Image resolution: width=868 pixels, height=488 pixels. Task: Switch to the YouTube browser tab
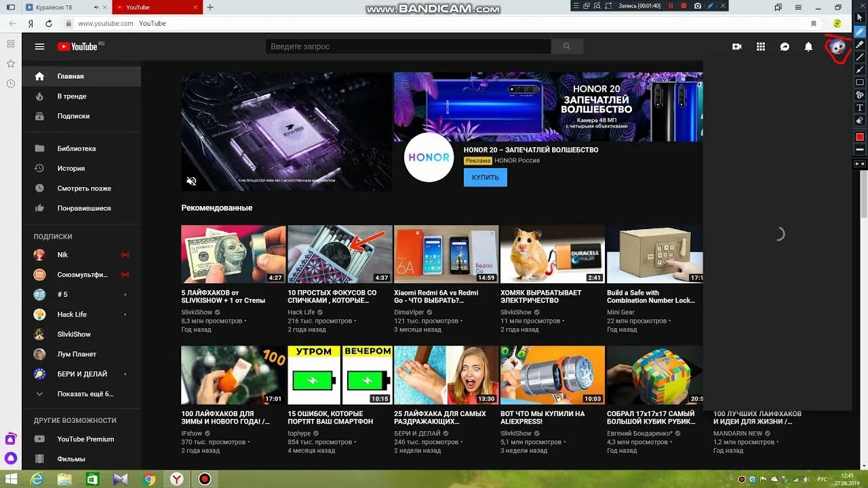click(x=157, y=7)
